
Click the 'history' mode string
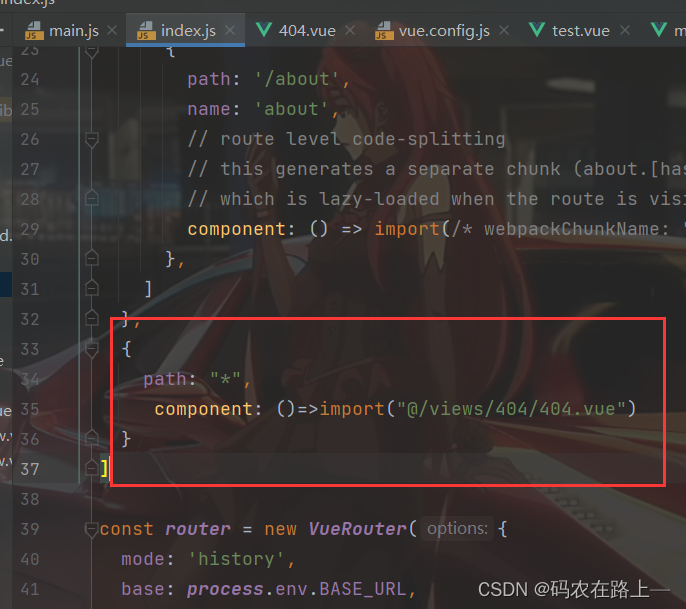tap(237, 559)
